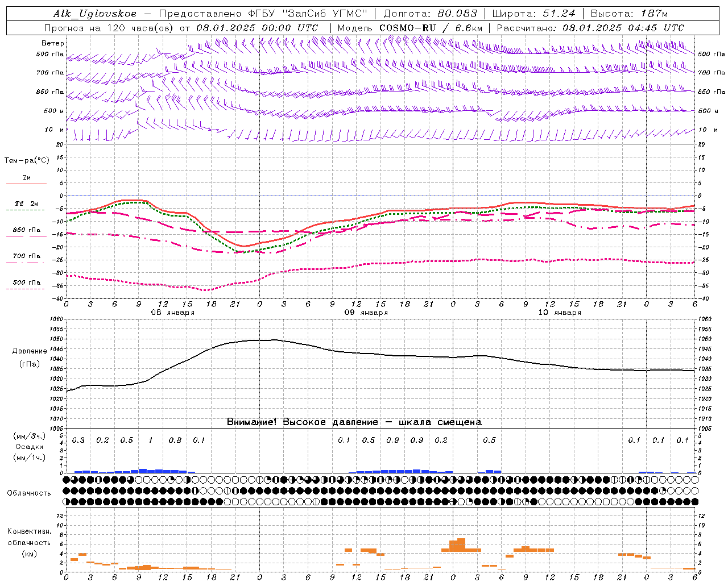Click the computed time Рассчитано: 08.01.2025 04:45 UTC
This screenshot has height=582, width=728.
[590, 28]
